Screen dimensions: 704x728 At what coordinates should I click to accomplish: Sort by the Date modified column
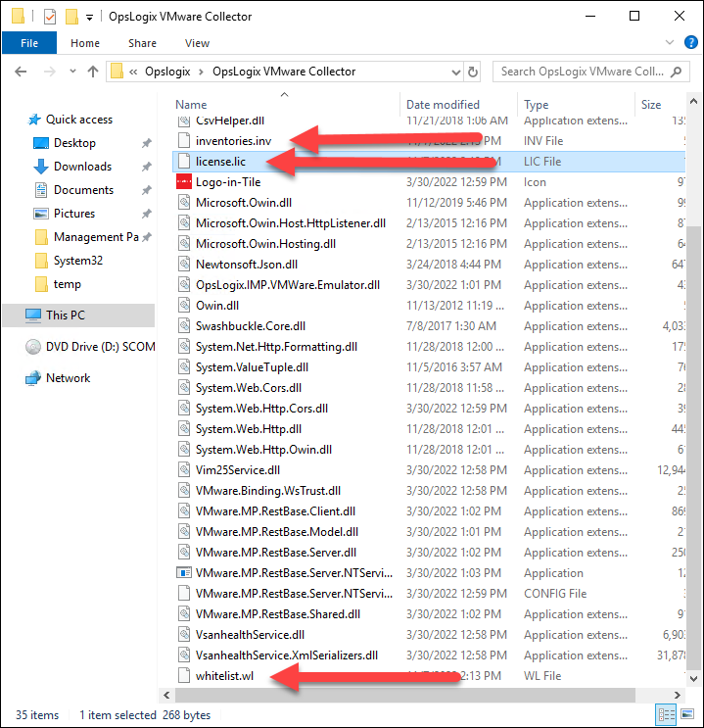click(x=443, y=105)
